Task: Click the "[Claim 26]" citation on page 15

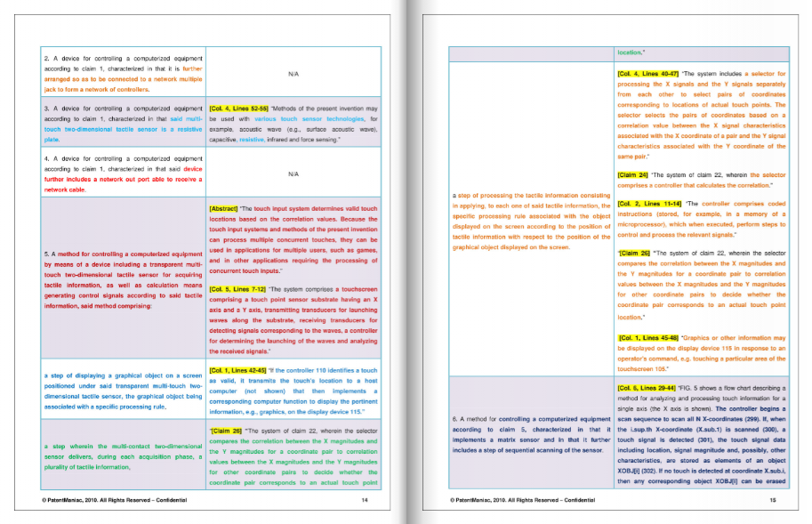Action: (x=634, y=254)
